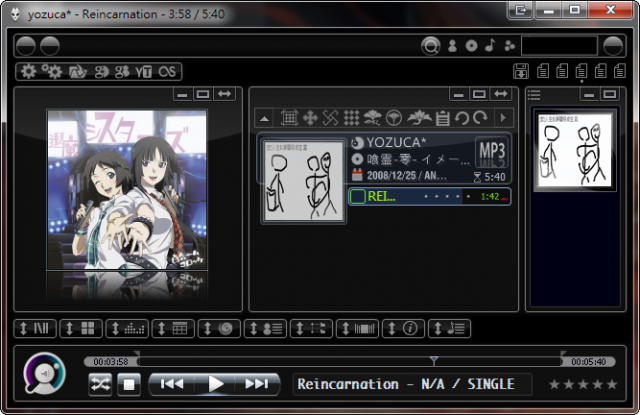640x415 pixels.
Task: Click the up triangle in center toolbar
Action: point(264,119)
